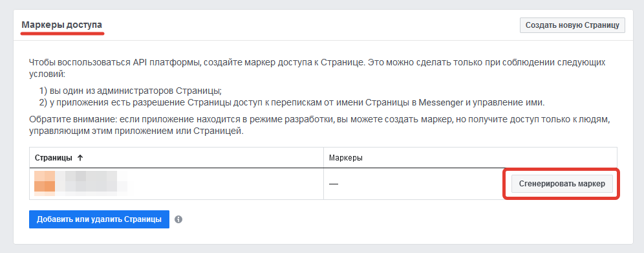The image size is (644, 253).
Task: Click the paragraph starting Чтобы воспользоваться API
Action: [317, 69]
